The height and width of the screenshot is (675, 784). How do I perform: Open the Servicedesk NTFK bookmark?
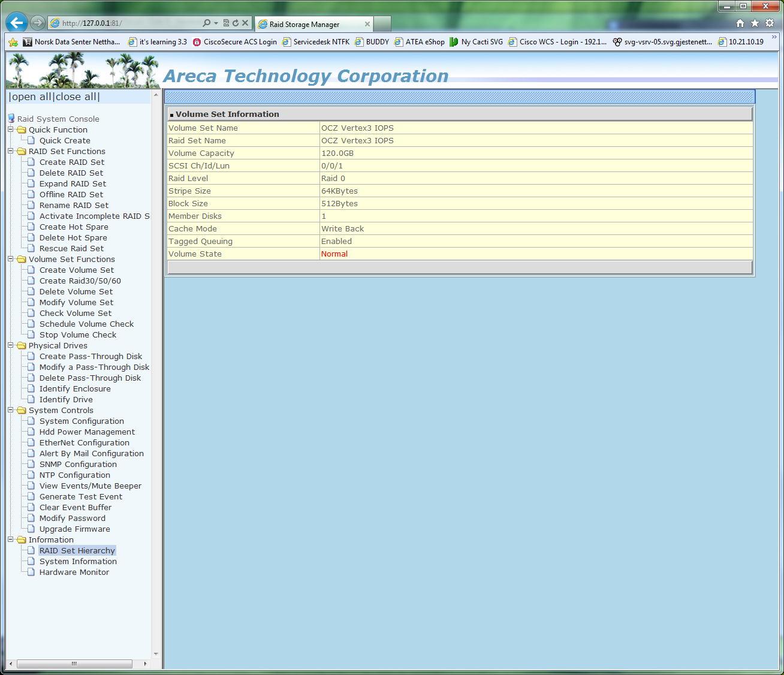click(x=316, y=42)
